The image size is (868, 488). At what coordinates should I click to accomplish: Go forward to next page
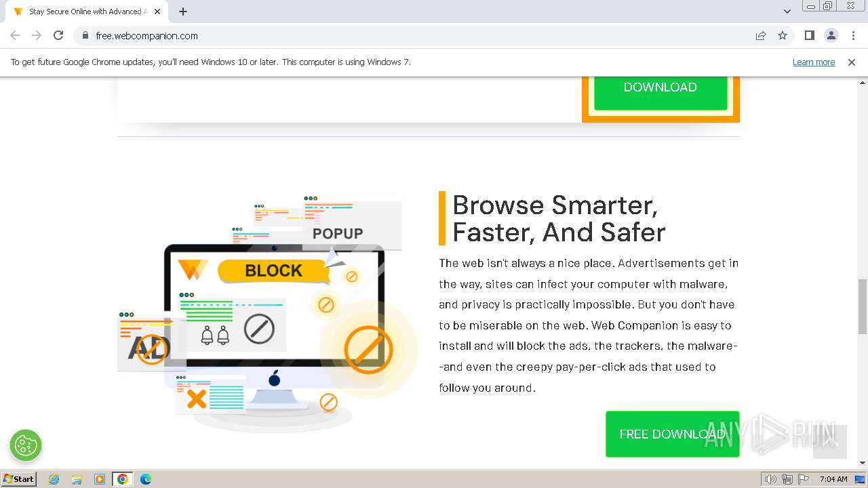point(37,35)
